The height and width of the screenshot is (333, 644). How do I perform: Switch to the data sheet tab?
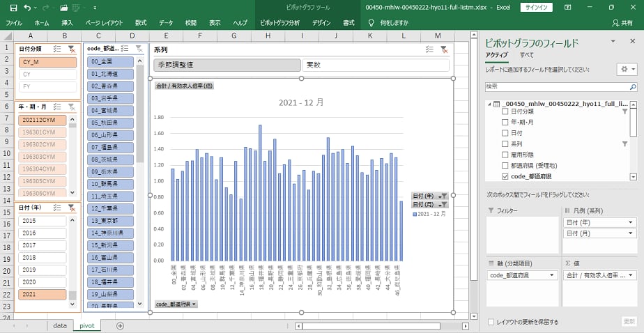pos(60,325)
